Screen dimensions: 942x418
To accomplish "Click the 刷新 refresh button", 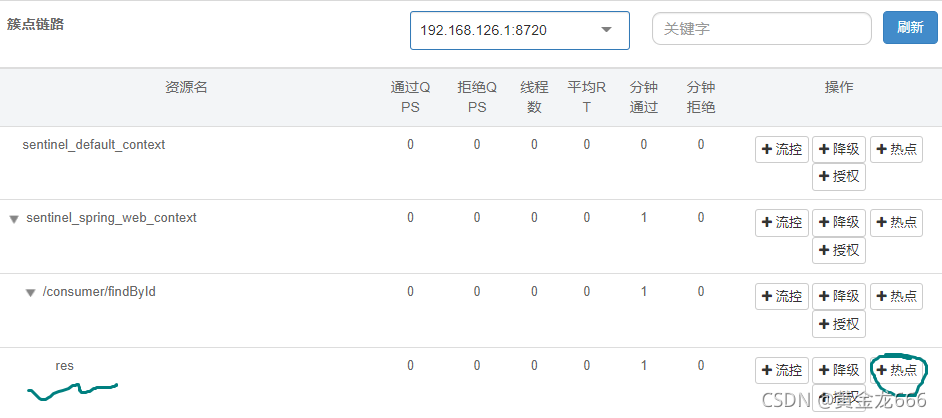I will pos(910,28).
